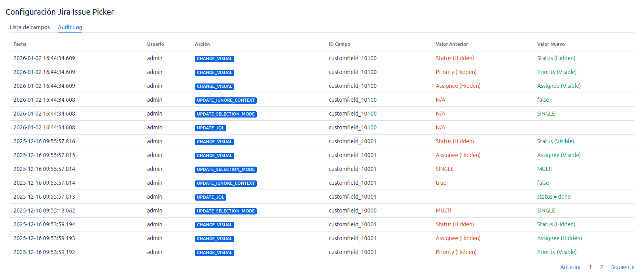Open page 2 of the audit log
Image resolution: width=644 pixels, height=275 pixels.
click(601, 267)
